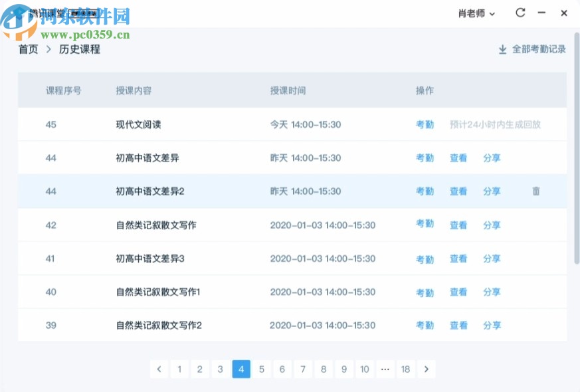Select page 1 in pagination
Screen dimensions: 580x392
(179, 369)
